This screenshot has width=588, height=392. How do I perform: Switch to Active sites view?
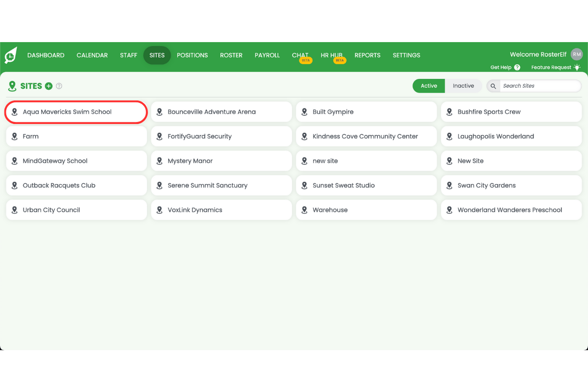click(429, 86)
